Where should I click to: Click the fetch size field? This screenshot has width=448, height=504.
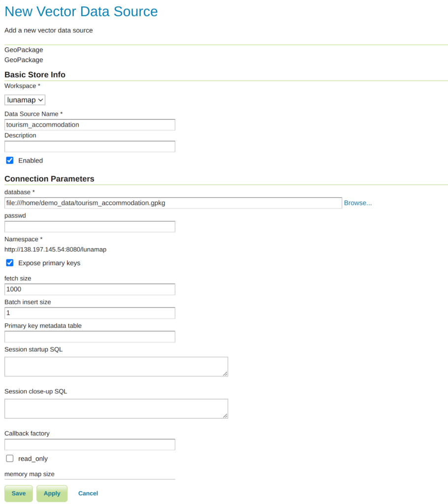90,289
